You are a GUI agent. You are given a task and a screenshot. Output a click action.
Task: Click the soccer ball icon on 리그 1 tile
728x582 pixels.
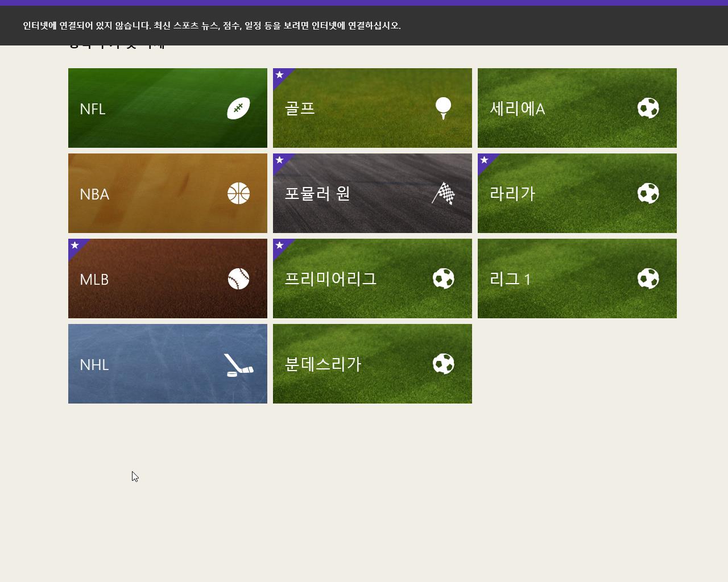[x=648, y=278]
